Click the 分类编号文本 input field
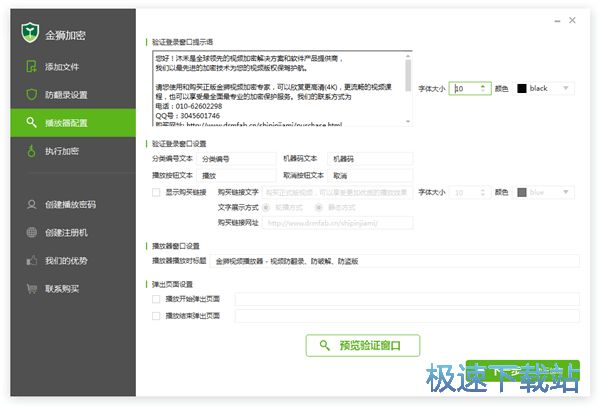The width and height of the screenshot is (600, 408). click(x=236, y=158)
